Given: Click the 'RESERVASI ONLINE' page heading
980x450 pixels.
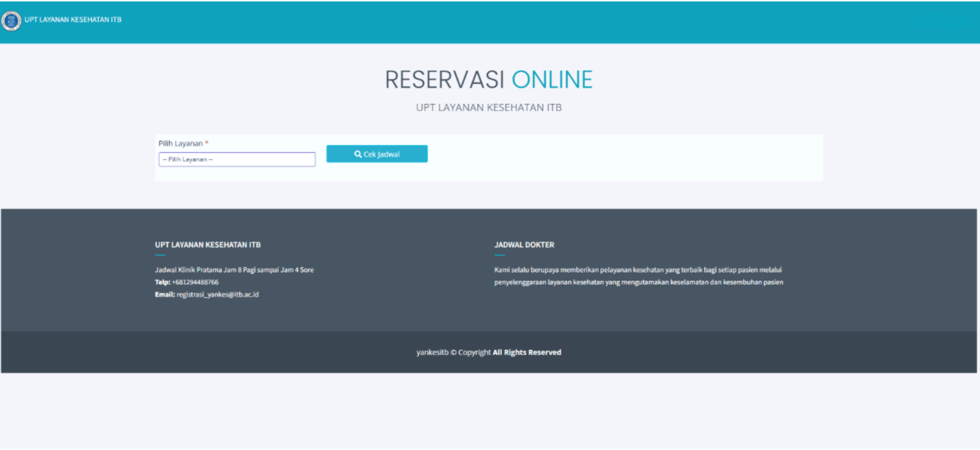Looking at the screenshot, I should [488, 79].
